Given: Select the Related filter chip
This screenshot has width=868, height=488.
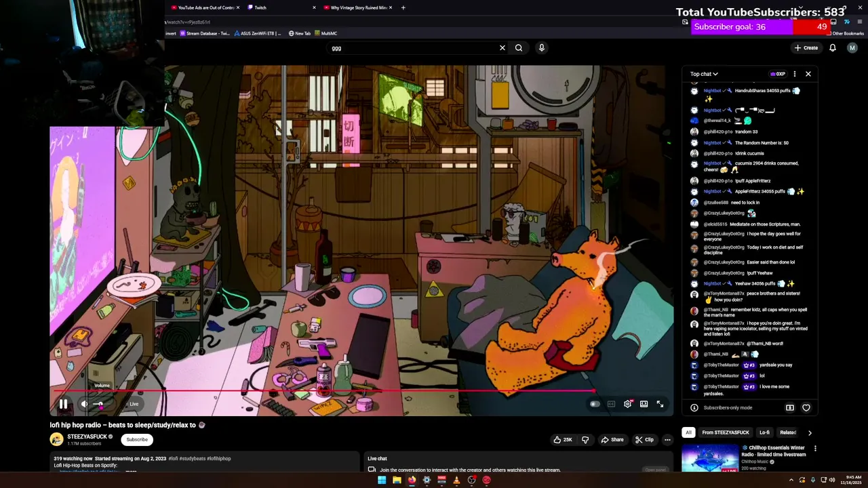Looking at the screenshot, I should 788,432.
